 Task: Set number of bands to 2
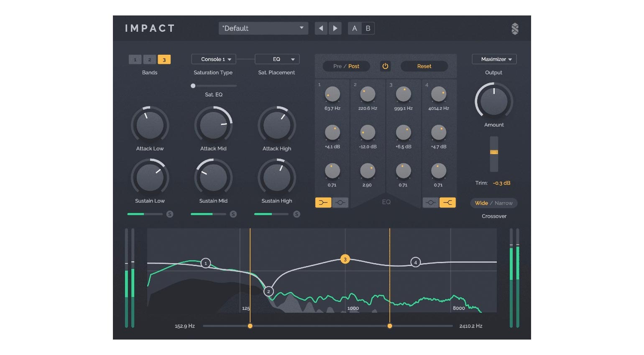tap(149, 60)
